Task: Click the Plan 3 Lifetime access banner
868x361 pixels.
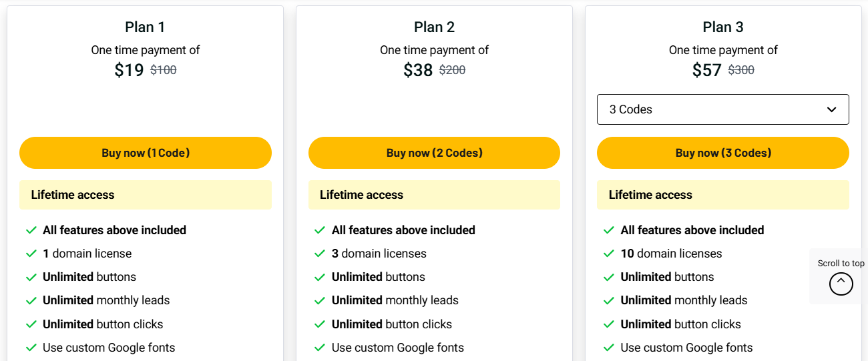Action: (722, 195)
